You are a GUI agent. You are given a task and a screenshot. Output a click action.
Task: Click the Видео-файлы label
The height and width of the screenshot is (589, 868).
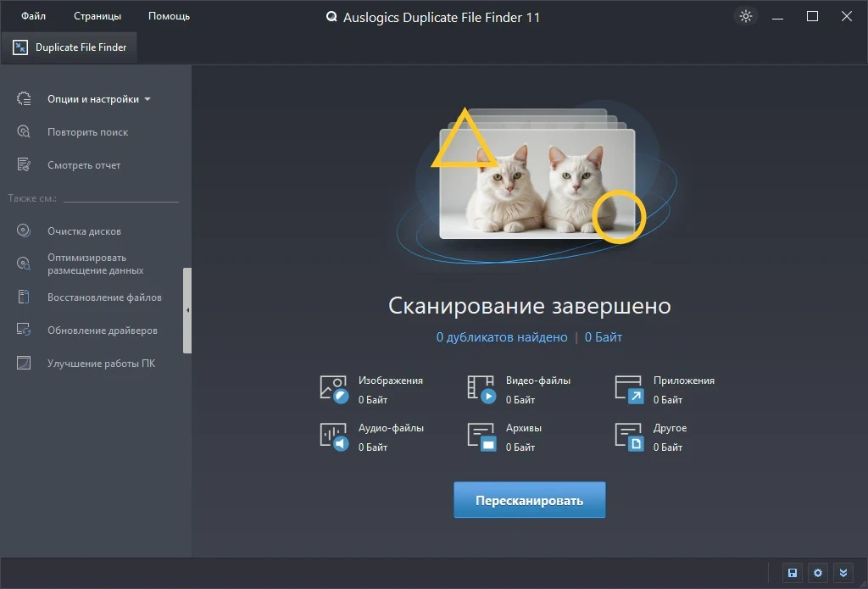[x=538, y=381]
